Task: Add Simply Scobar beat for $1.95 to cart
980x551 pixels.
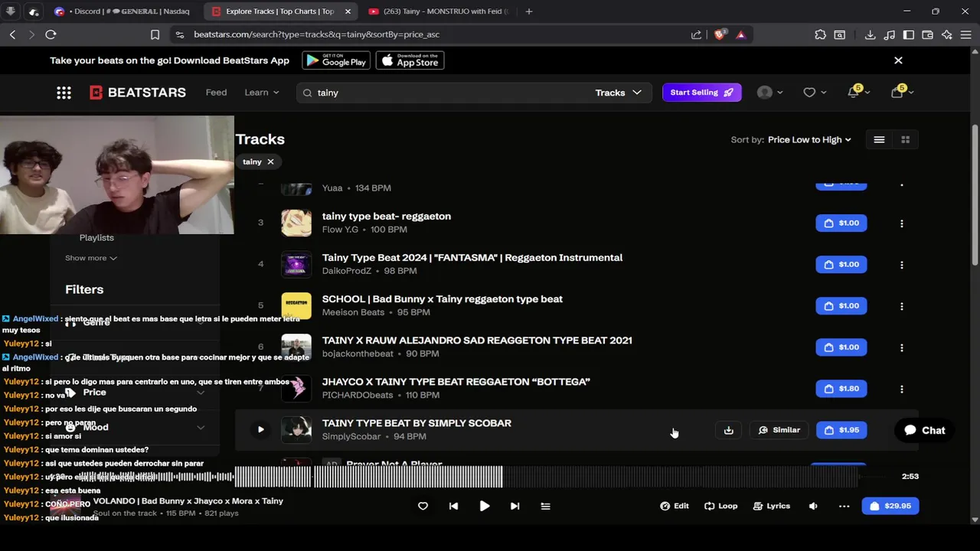Action: point(841,430)
